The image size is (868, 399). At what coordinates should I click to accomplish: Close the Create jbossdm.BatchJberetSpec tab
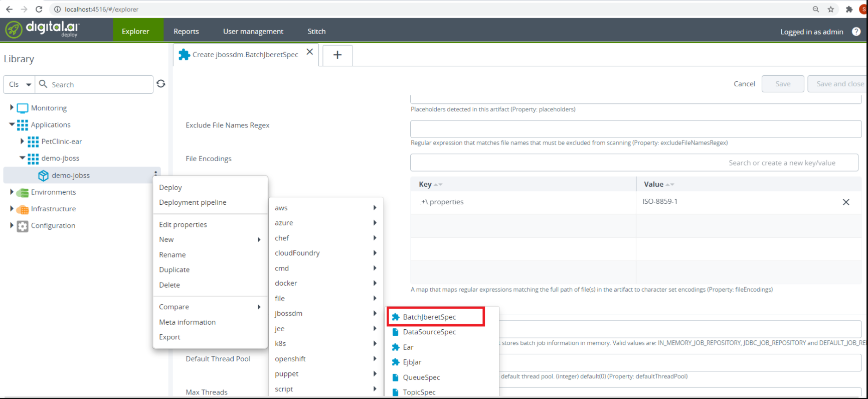[310, 52]
